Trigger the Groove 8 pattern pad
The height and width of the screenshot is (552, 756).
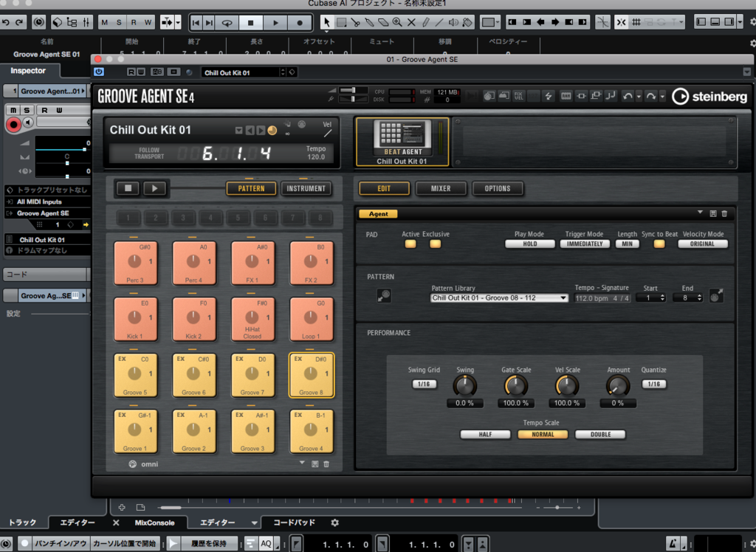pos(312,375)
